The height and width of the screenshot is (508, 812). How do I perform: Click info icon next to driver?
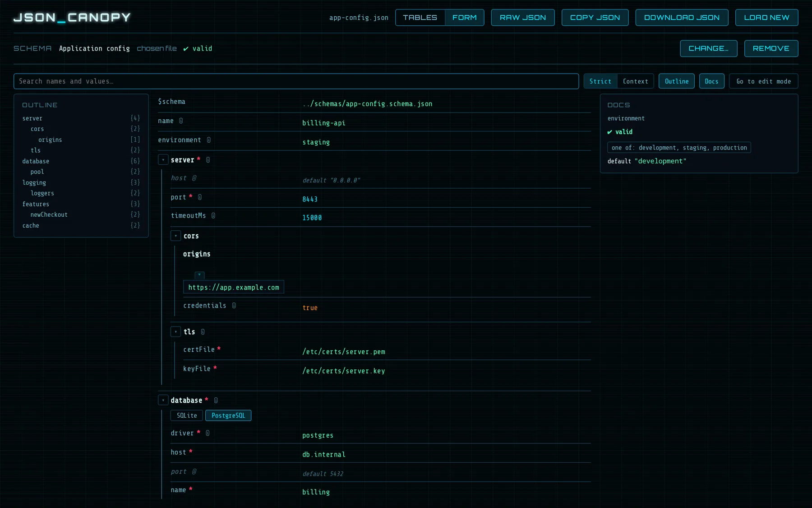(208, 433)
